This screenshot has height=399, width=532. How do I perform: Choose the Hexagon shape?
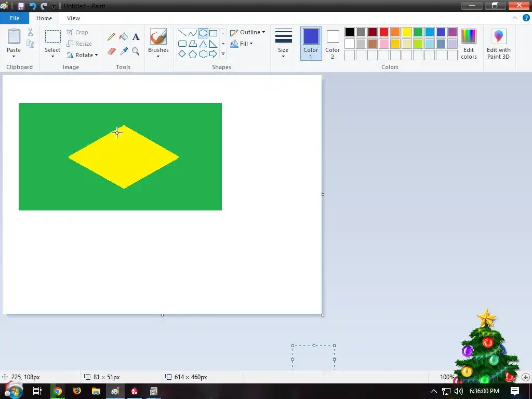click(203, 54)
